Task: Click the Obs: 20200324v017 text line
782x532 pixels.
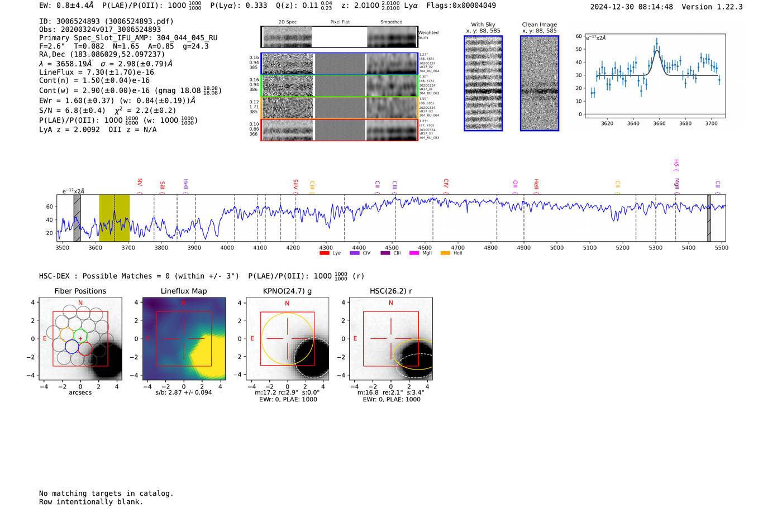Action: [x=100, y=30]
